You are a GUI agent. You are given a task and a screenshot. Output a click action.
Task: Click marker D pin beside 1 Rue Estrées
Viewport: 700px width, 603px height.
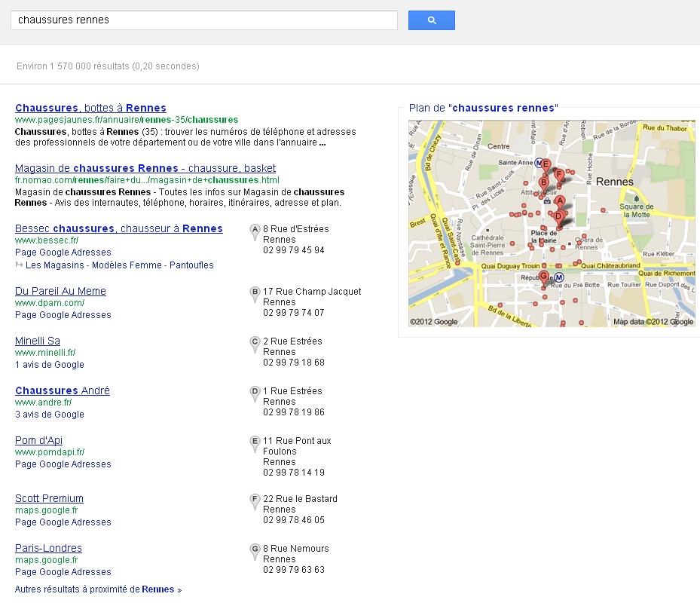(255, 394)
